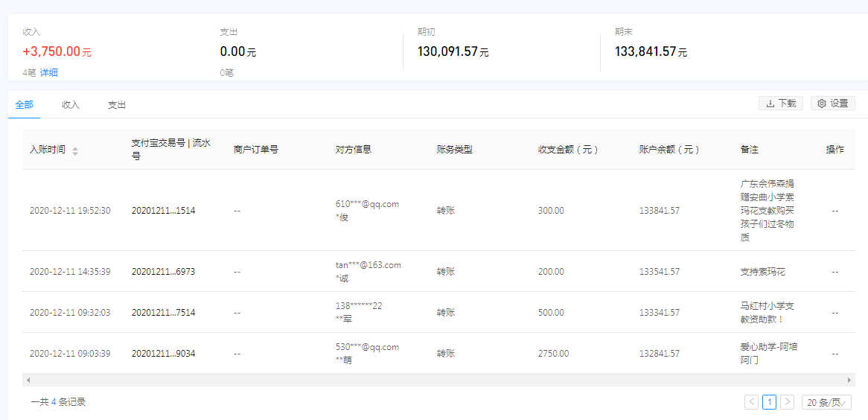Go to next page using right chevron
This screenshot has height=420, width=868.
[x=787, y=402]
